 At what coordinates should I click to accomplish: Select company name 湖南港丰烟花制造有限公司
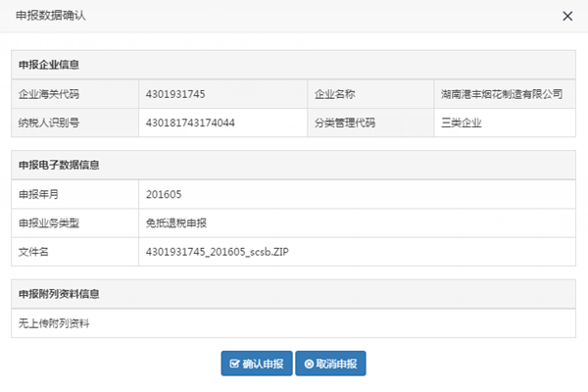point(503,94)
